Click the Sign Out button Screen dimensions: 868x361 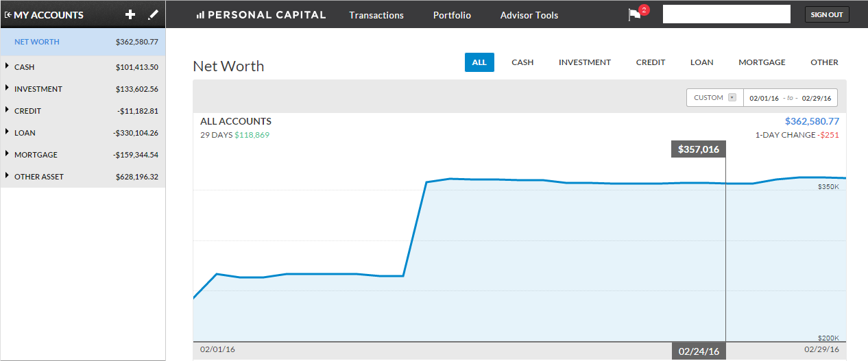pyautogui.click(x=827, y=14)
